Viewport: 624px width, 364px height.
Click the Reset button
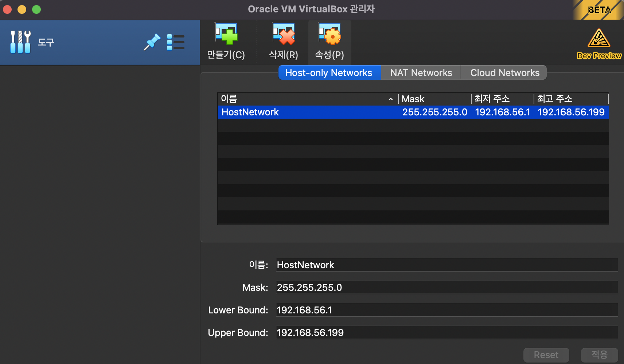click(546, 355)
